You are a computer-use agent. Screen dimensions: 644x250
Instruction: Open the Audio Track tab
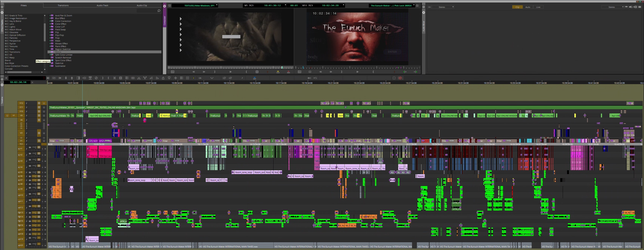[103, 5]
